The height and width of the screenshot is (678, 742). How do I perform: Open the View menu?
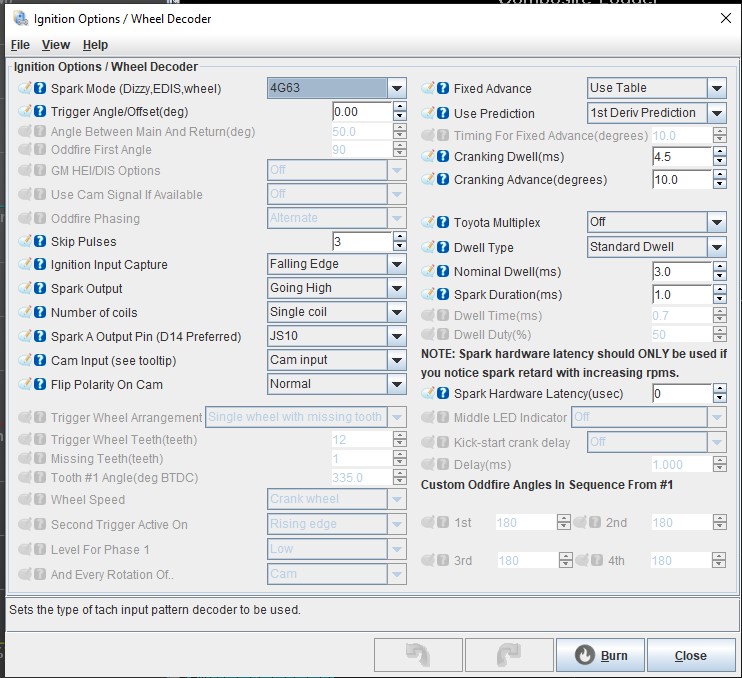click(x=56, y=45)
